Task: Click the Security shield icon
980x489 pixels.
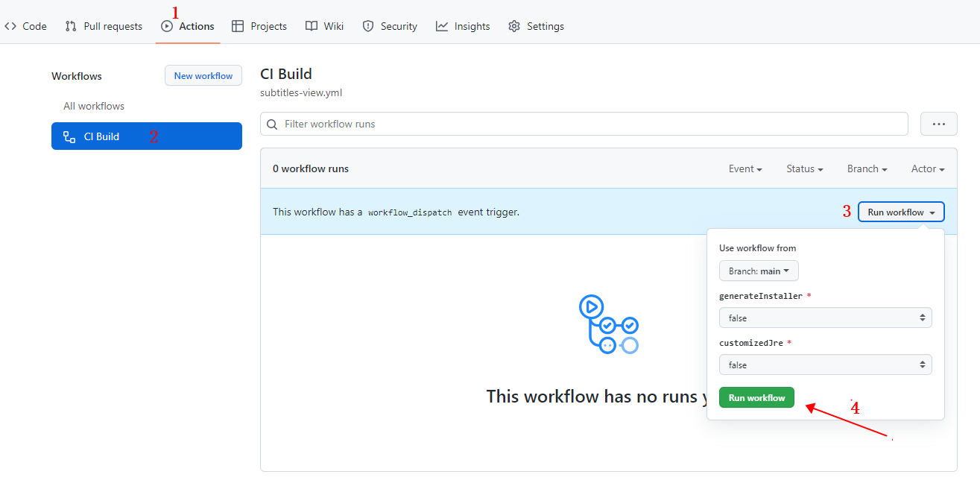Action: coord(368,26)
